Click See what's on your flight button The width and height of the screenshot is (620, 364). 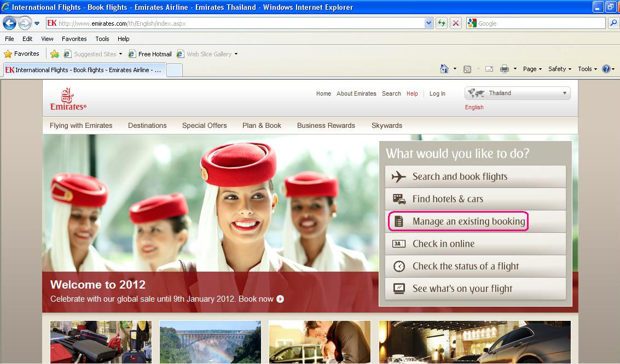tap(476, 289)
